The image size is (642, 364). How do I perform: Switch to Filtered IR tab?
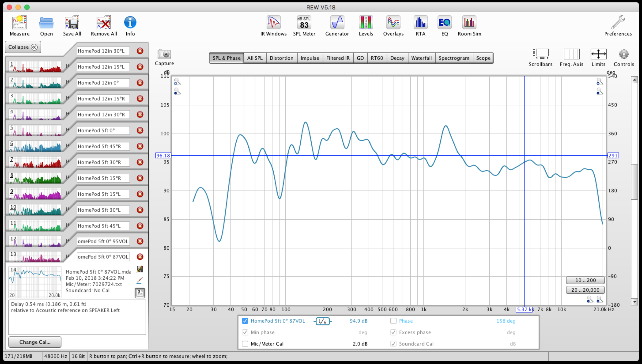338,58
